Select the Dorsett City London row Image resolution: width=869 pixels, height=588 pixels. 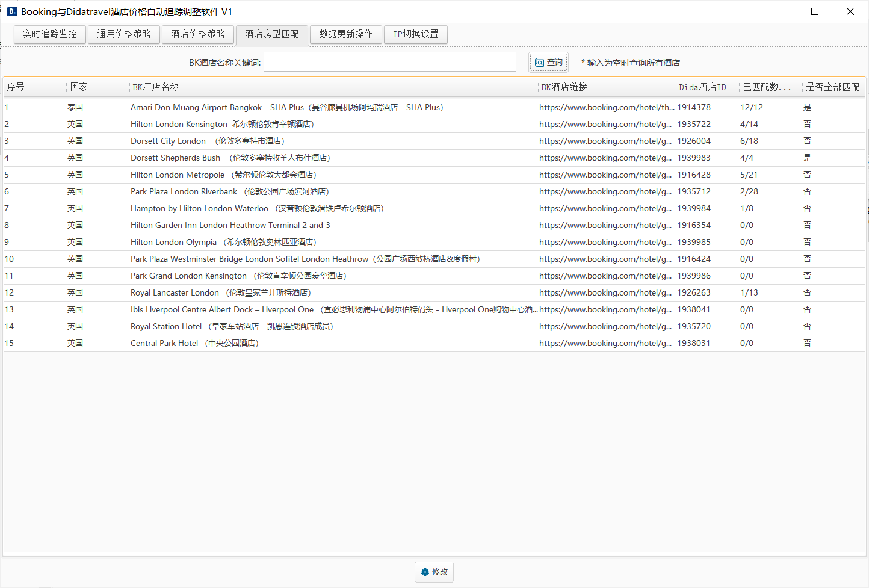point(434,141)
